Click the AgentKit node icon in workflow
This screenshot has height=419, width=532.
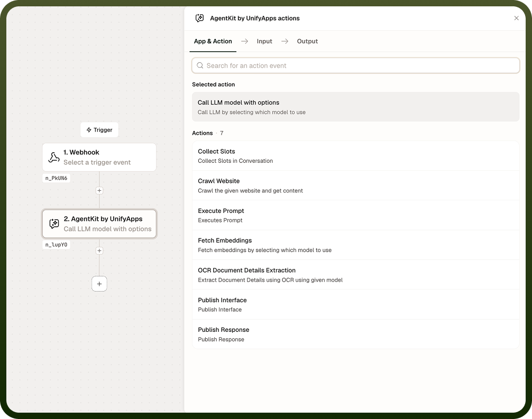[54, 224]
